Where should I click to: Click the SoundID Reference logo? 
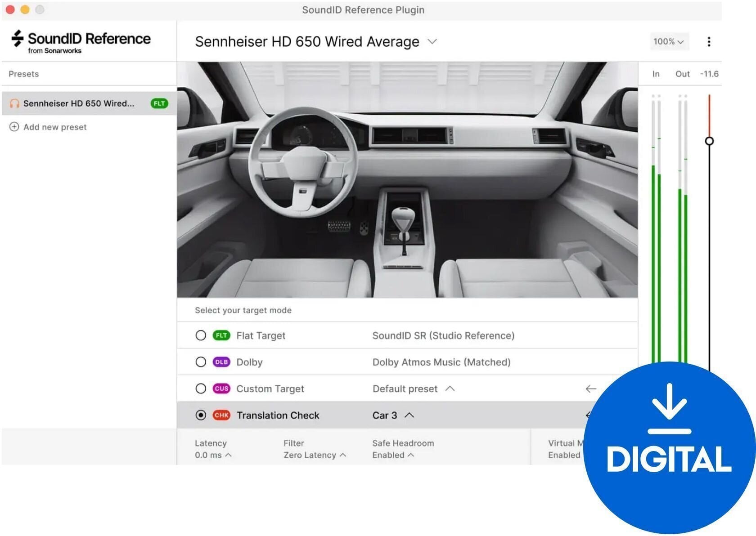click(x=81, y=42)
